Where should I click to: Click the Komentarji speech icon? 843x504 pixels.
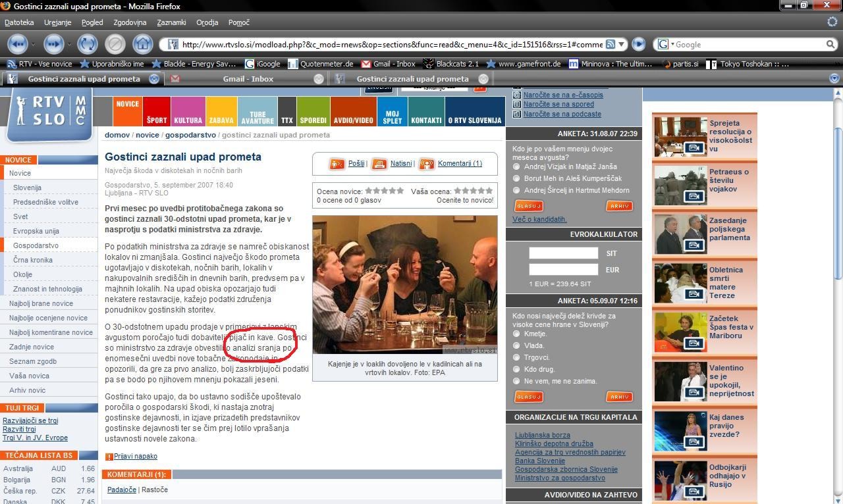tap(427, 164)
